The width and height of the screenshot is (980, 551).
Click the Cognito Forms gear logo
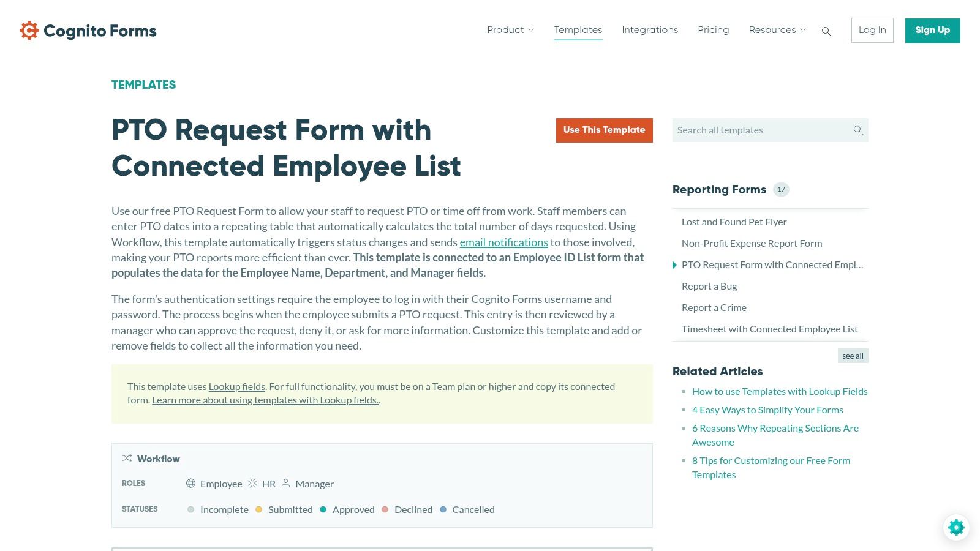pyautogui.click(x=29, y=31)
